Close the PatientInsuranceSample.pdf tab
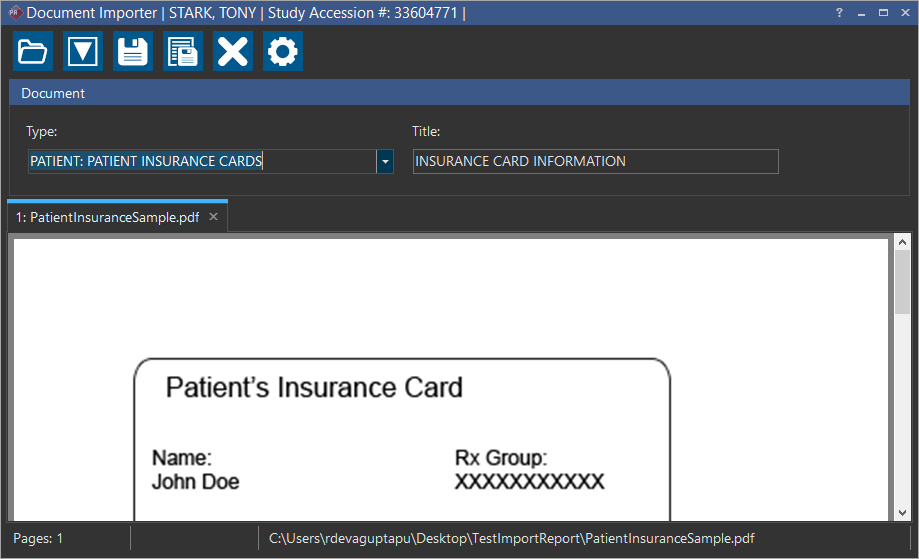This screenshot has width=919, height=559. tap(213, 218)
